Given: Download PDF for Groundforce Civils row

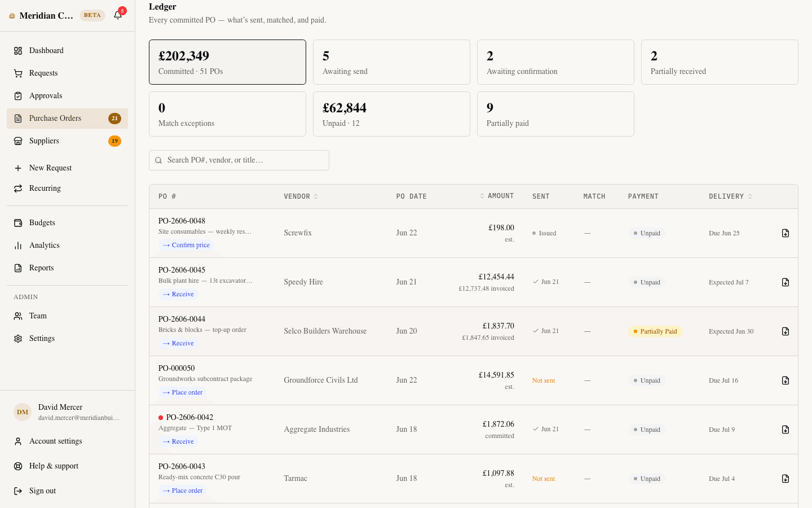Looking at the screenshot, I should click(785, 380).
